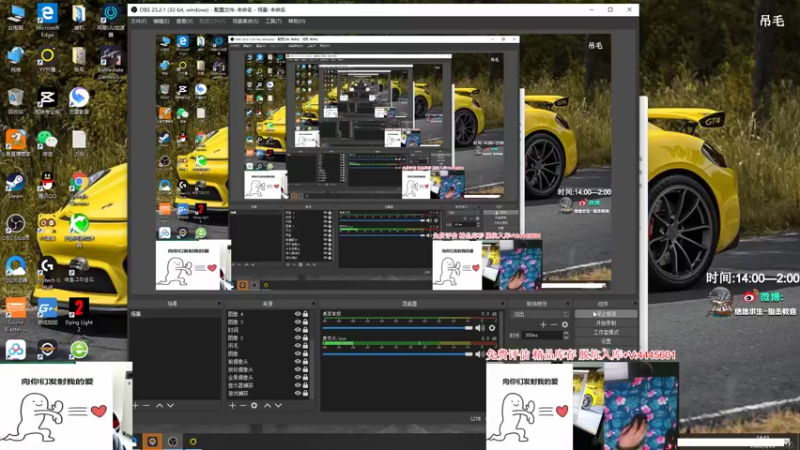
Task: Open the 淡出 transition dropdown
Action: (x=540, y=314)
